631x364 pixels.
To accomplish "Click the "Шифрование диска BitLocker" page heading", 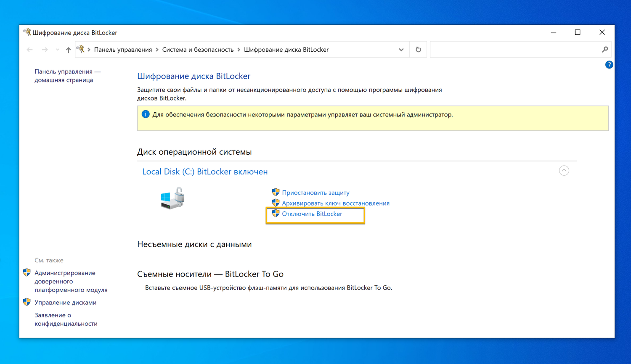I will pos(194,76).
